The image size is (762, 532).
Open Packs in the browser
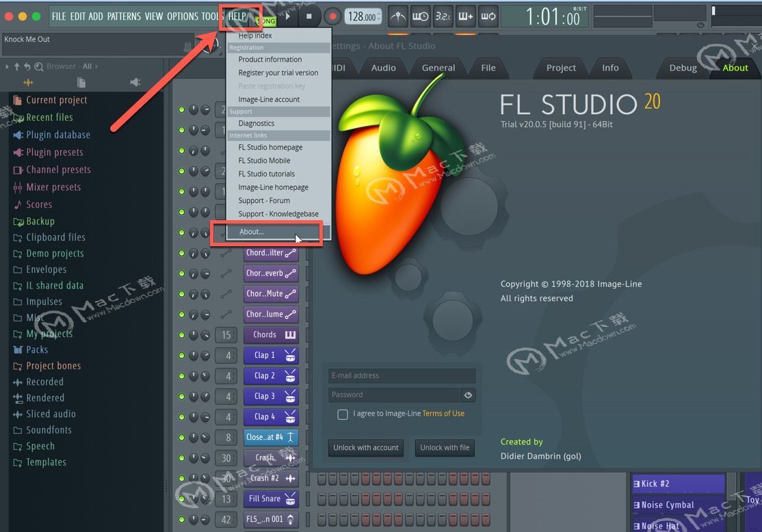coord(31,350)
